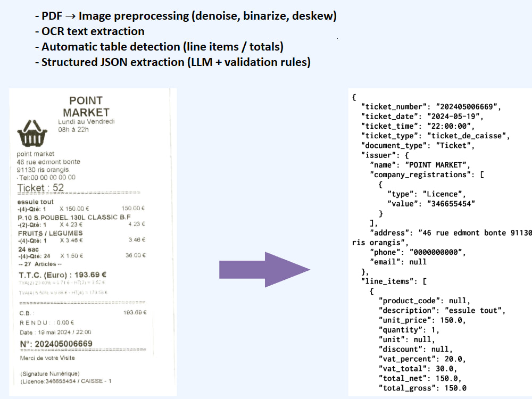532x399 pixels.
Task: Select the 'Structured JSON extraction' bullet
Action: pos(173,62)
